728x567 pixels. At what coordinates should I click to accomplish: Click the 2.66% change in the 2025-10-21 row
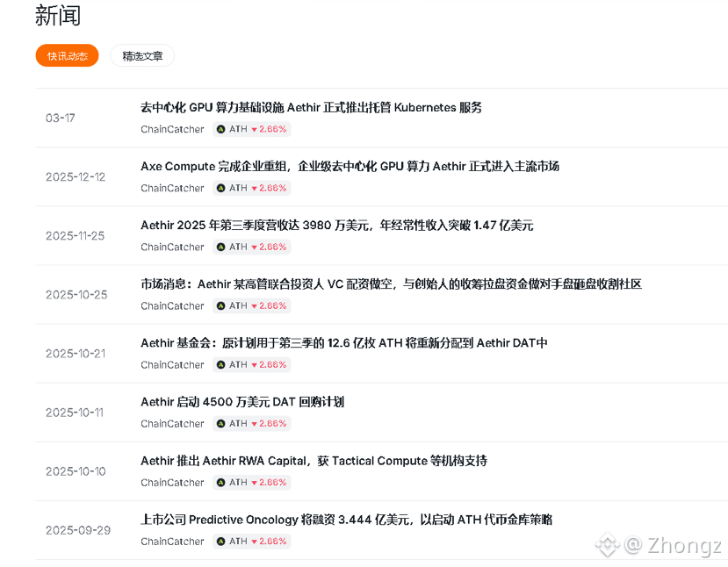coord(270,365)
